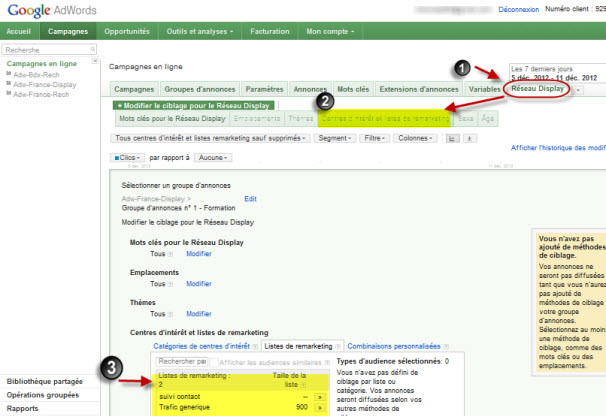Select the Sexe sub-tab

[465, 119]
